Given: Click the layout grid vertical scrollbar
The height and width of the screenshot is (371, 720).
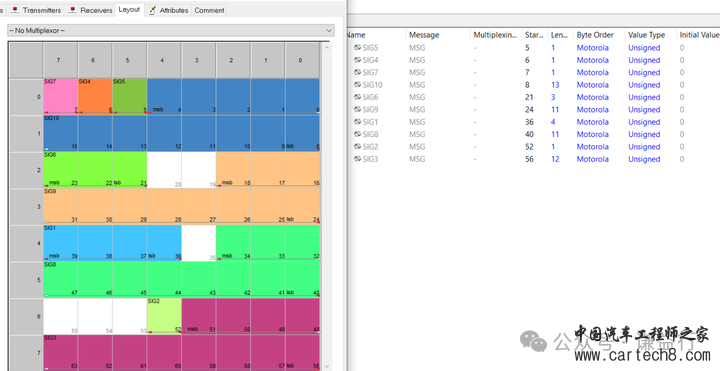Looking at the screenshot, I should [x=327, y=206].
